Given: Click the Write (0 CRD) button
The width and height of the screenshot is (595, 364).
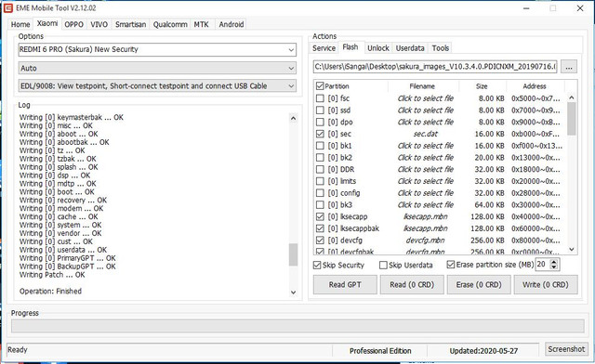Looking at the screenshot, I should click(x=546, y=285).
